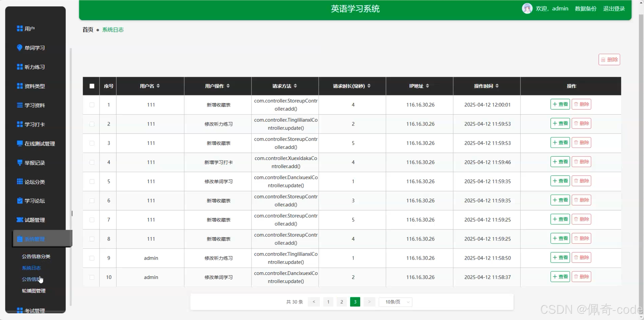This screenshot has width=644, height=320.
Task: Sort by the 用户名 column arrows
Action: tap(158, 86)
